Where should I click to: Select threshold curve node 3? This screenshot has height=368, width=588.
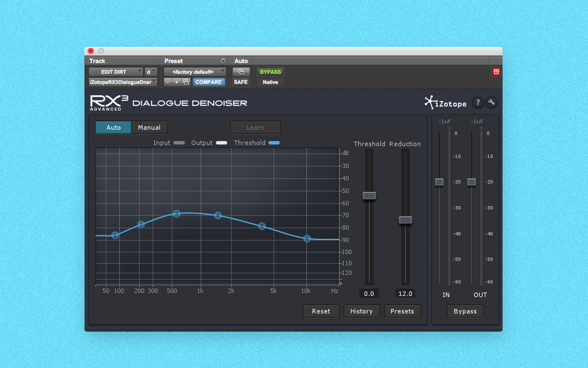(x=176, y=214)
